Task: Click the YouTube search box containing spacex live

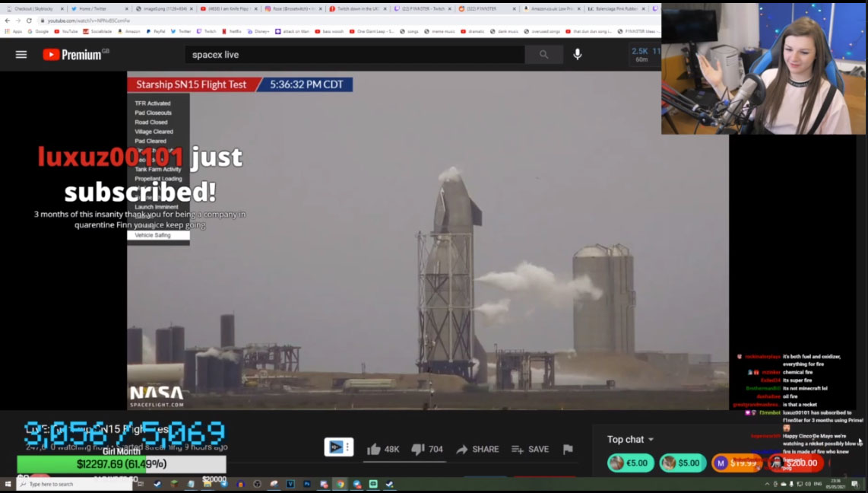Action: click(355, 54)
